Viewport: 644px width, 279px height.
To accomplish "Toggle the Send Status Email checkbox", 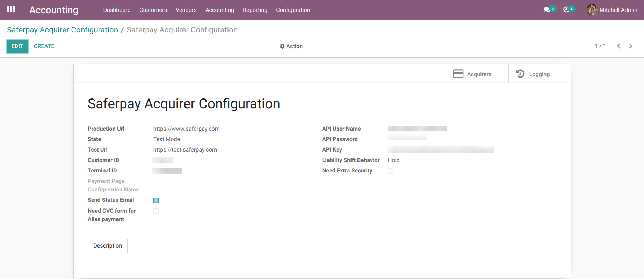I will point(156,200).
